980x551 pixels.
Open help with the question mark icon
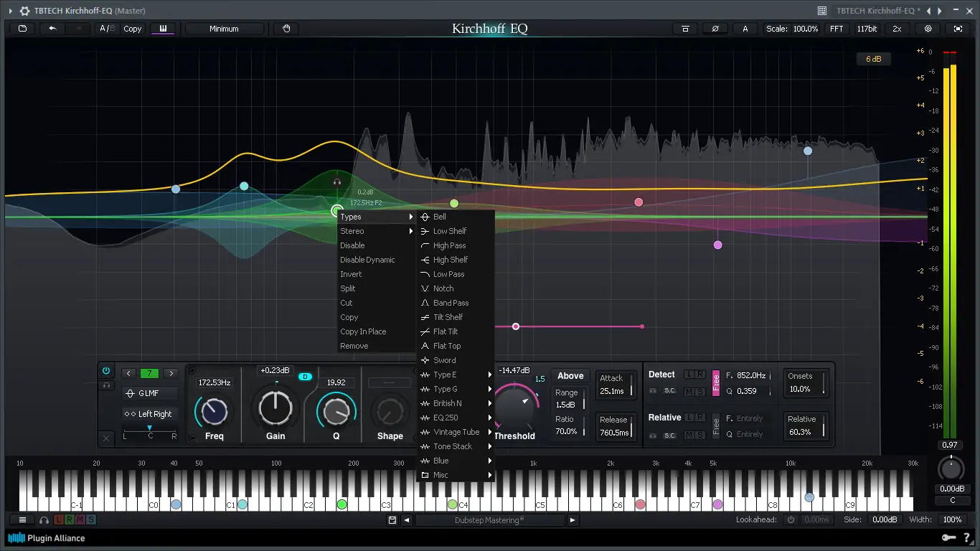[x=967, y=538]
